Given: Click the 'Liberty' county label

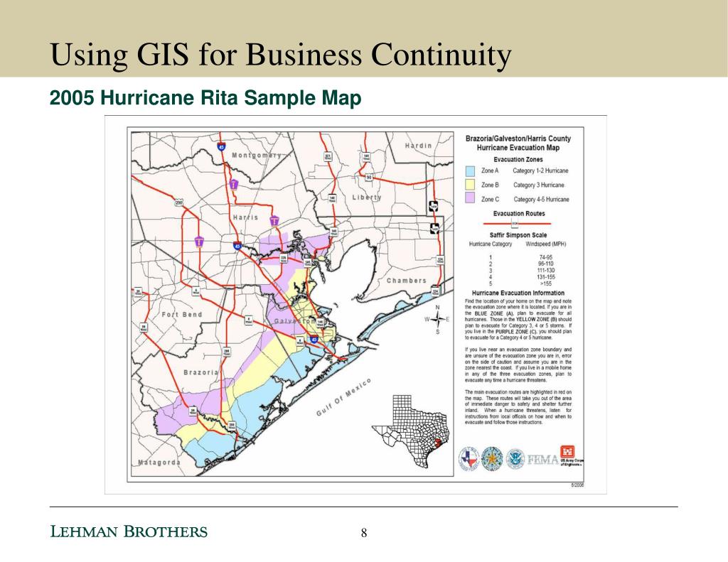Looking at the screenshot, I should pyautogui.click(x=367, y=198).
